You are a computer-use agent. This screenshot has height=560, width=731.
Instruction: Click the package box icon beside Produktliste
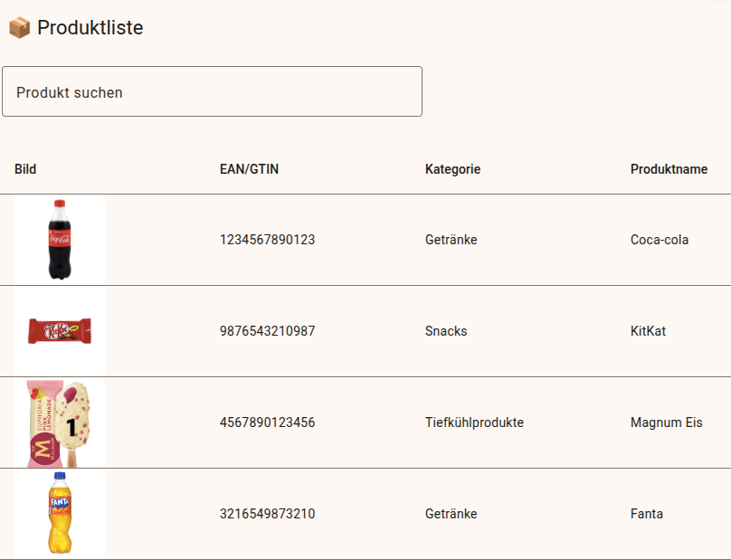click(19, 28)
